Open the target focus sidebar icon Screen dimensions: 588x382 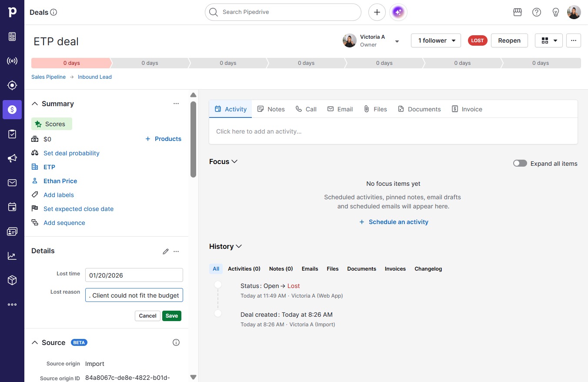click(12, 85)
